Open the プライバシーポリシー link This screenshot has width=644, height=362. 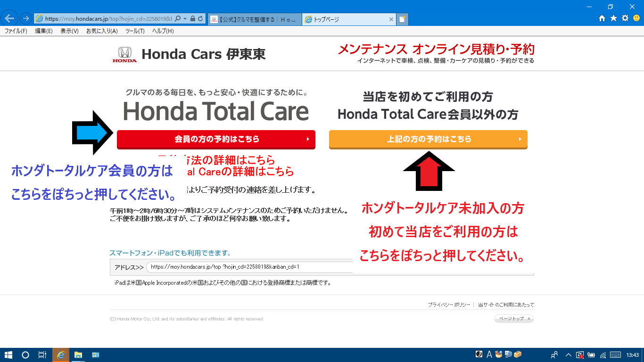point(449,305)
